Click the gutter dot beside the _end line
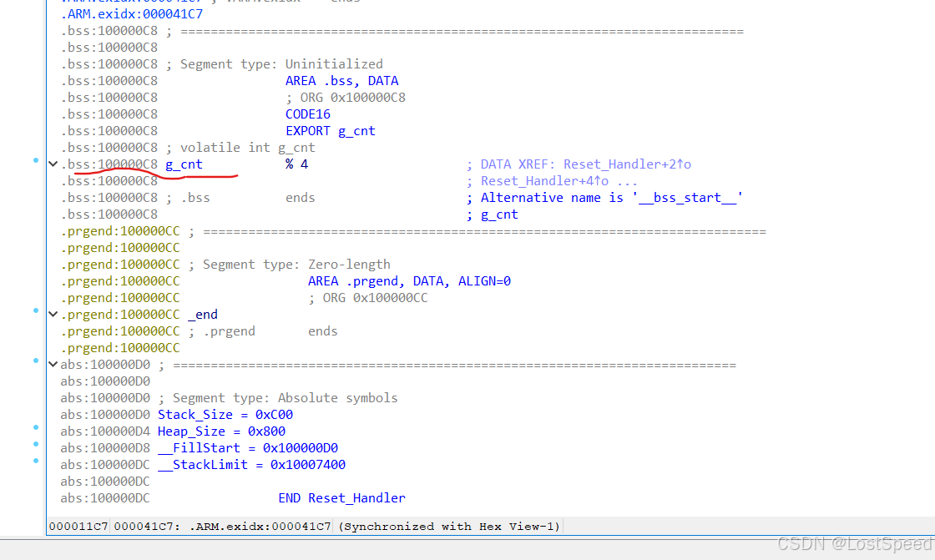Screen dimensions: 935x560 coord(36,310)
